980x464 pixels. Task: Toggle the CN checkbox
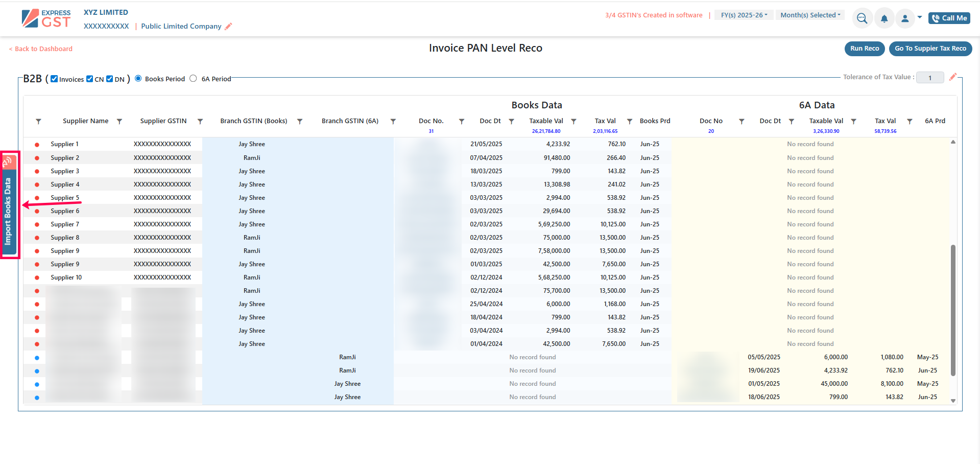point(90,79)
